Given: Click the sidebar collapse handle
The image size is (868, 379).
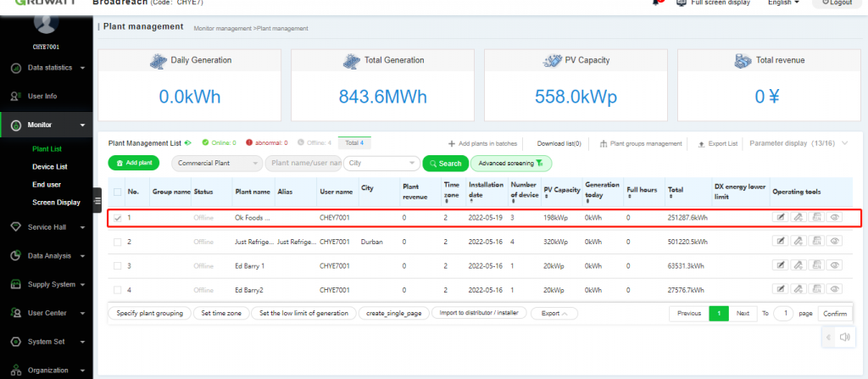Looking at the screenshot, I should 97,199.
